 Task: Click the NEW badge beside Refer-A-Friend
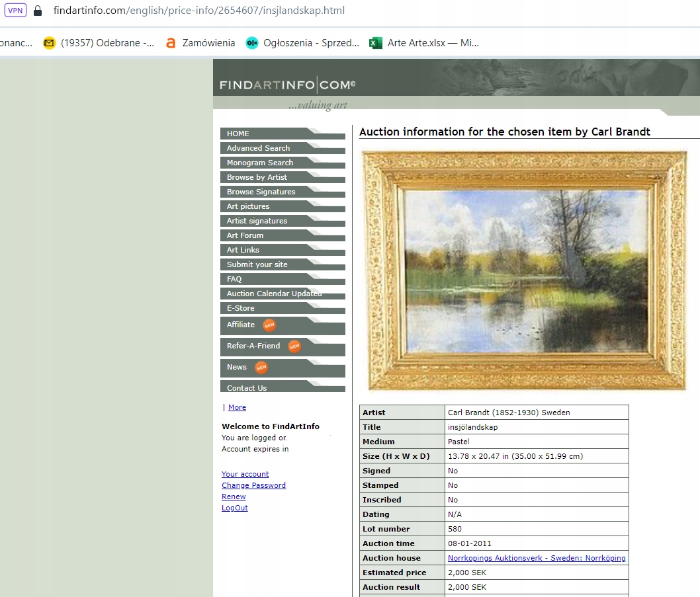tap(294, 346)
